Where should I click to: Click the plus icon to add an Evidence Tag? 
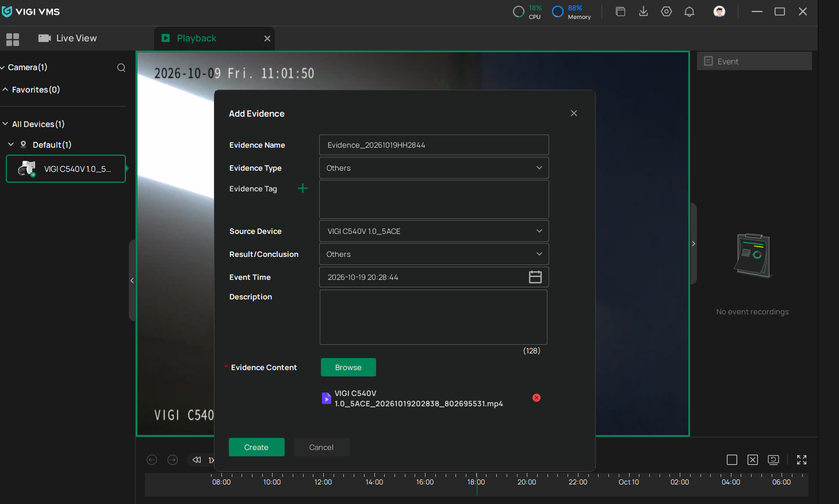pyautogui.click(x=302, y=188)
